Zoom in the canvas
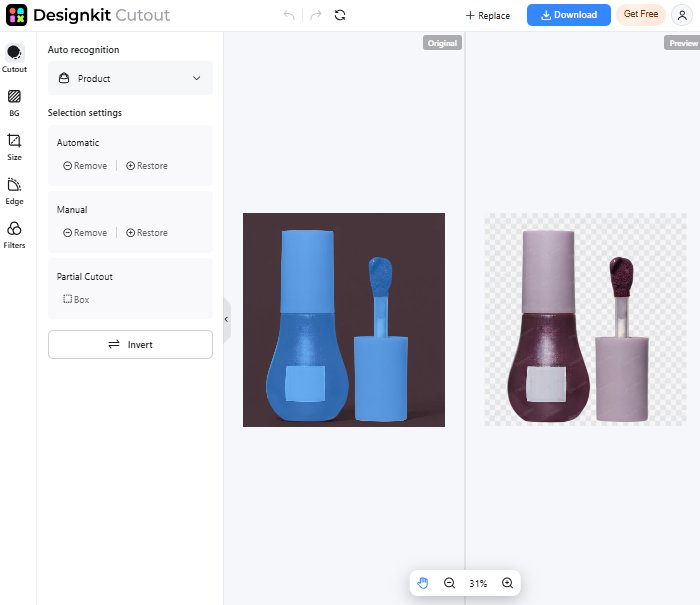The image size is (700, 605). coord(507,583)
